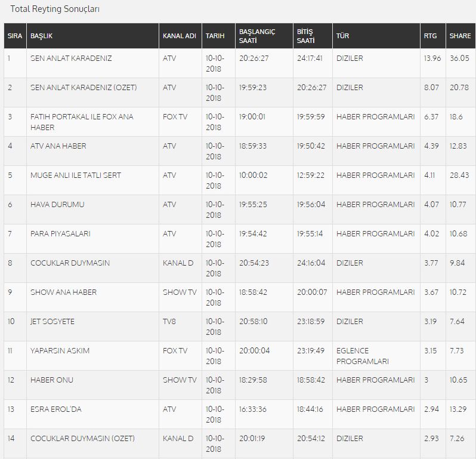The image size is (476, 459).
Task: Select the 'PARA PIYASALARI' title
Action: [60, 233]
